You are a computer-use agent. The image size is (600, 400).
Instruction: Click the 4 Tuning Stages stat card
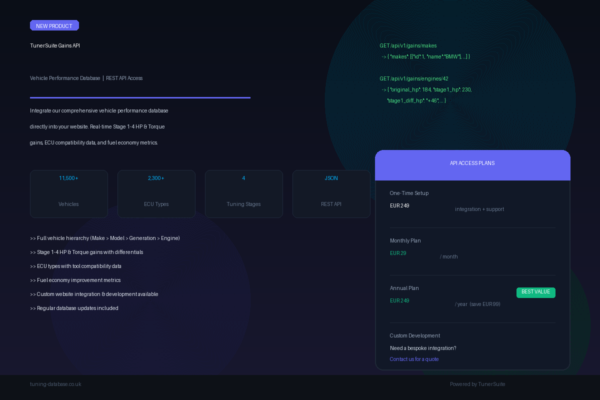click(244, 194)
